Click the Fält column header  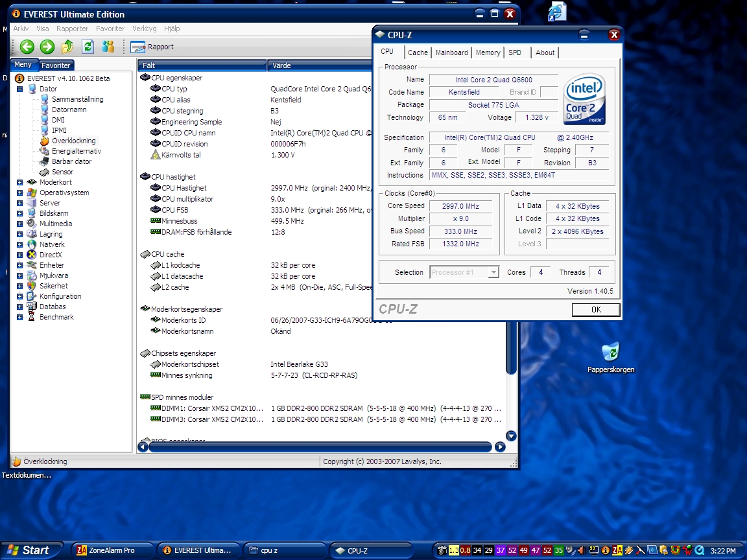click(x=202, y=65)
